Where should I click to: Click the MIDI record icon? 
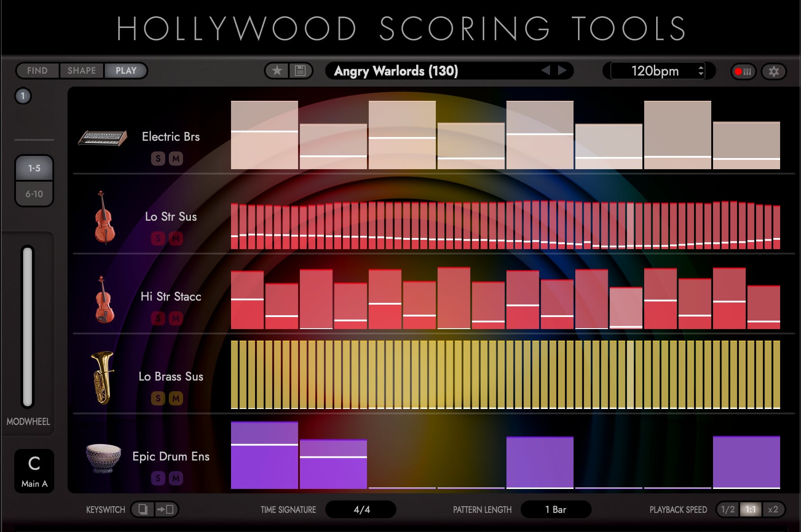(x=743, y=71)
